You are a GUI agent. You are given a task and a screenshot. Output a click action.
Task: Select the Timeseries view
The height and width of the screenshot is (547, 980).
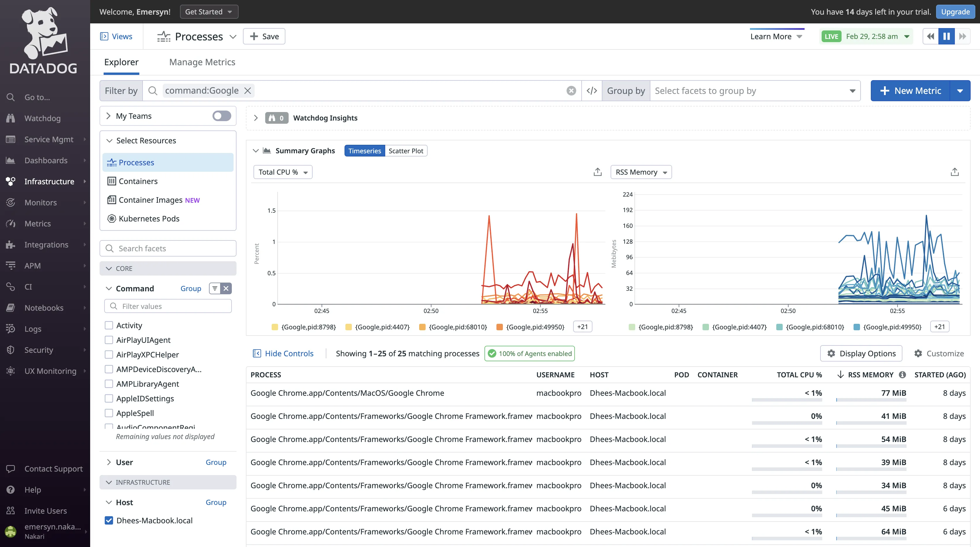364,151
